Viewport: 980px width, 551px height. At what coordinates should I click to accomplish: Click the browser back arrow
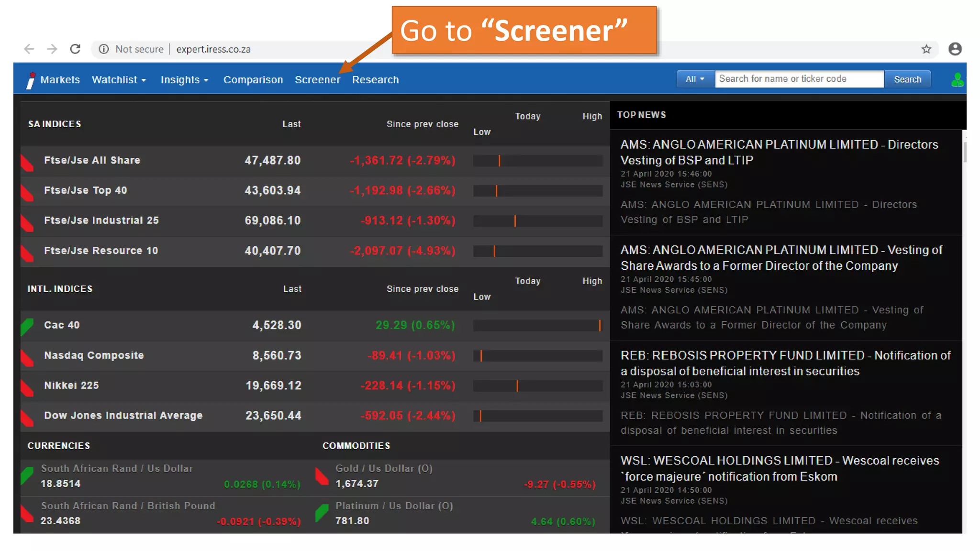point(29,49)
